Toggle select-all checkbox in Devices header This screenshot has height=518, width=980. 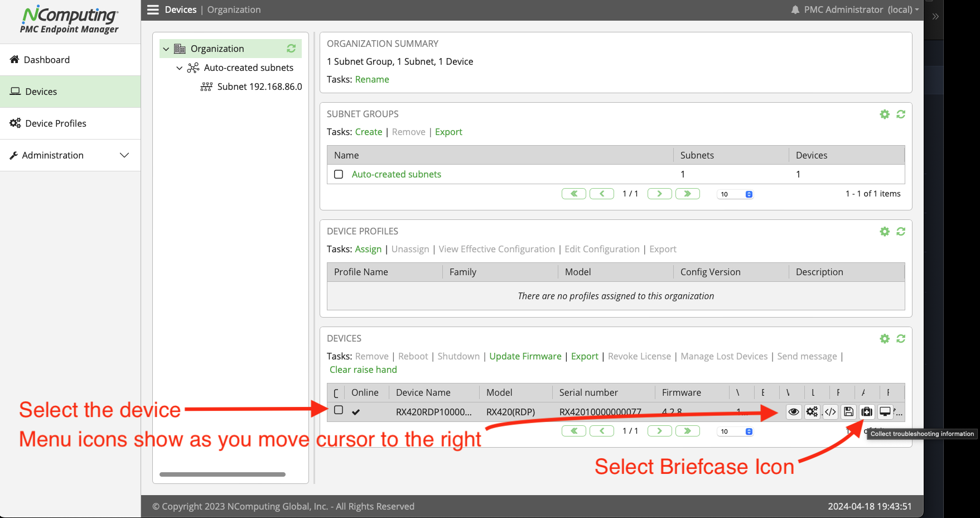[336, 393]
